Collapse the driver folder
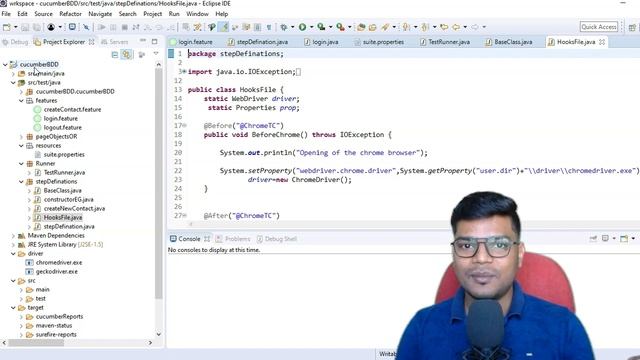 coord(13,253)
